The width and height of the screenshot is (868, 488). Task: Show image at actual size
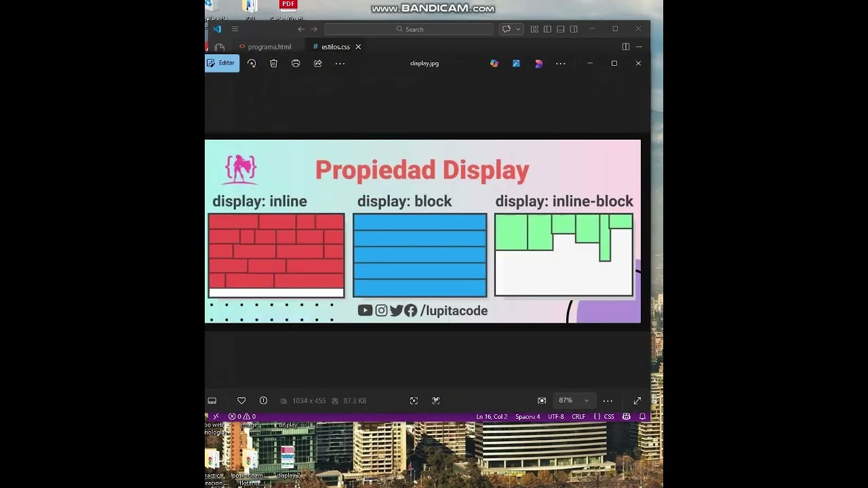[436, 401]
